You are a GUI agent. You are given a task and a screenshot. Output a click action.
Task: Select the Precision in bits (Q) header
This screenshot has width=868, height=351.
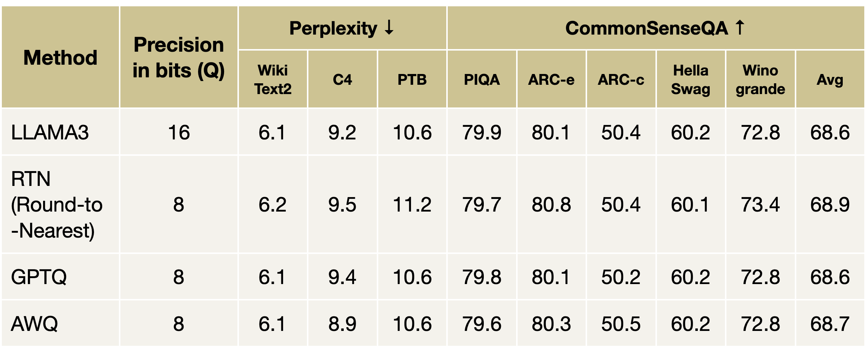179,58
